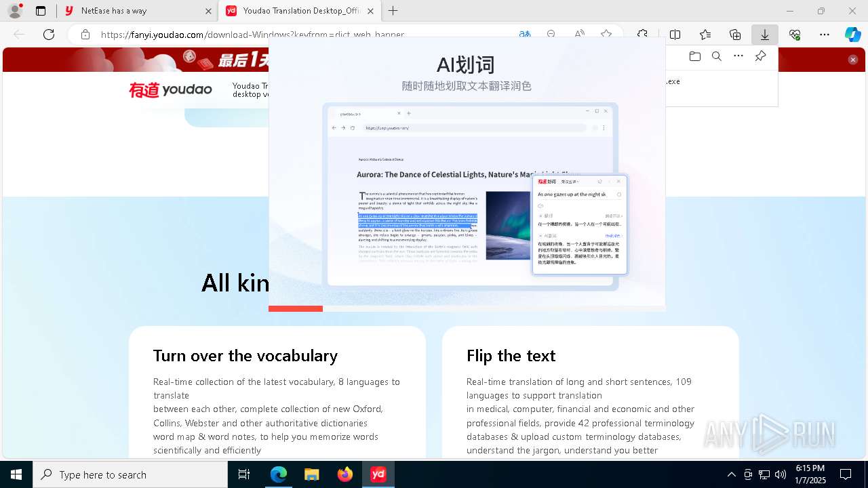Image resolution: width=868 pixels, height=488 pixels.
Task: Click the address bar URL
Action: coord(252,35)
